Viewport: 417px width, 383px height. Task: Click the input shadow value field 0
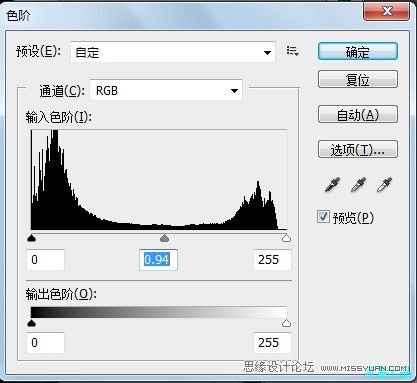click(x=45, y=259)
